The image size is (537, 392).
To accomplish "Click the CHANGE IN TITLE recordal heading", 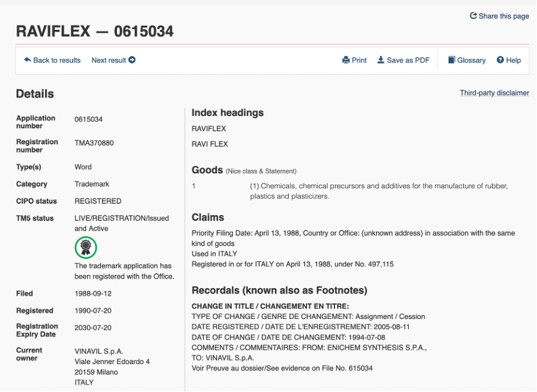I will pos(270,306).
